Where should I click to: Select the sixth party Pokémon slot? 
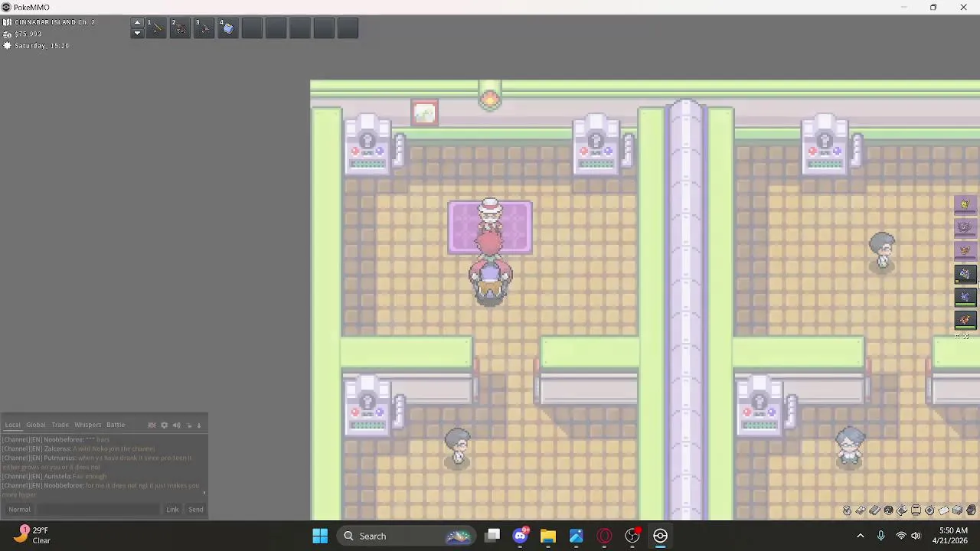[965, 320]
